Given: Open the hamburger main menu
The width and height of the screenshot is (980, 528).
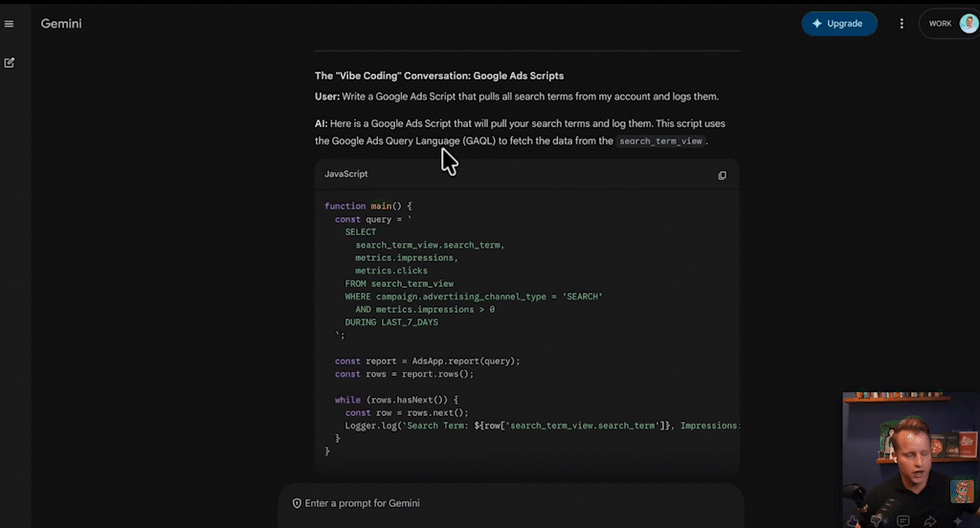Looking at the screenshot, I should point(10,24).
